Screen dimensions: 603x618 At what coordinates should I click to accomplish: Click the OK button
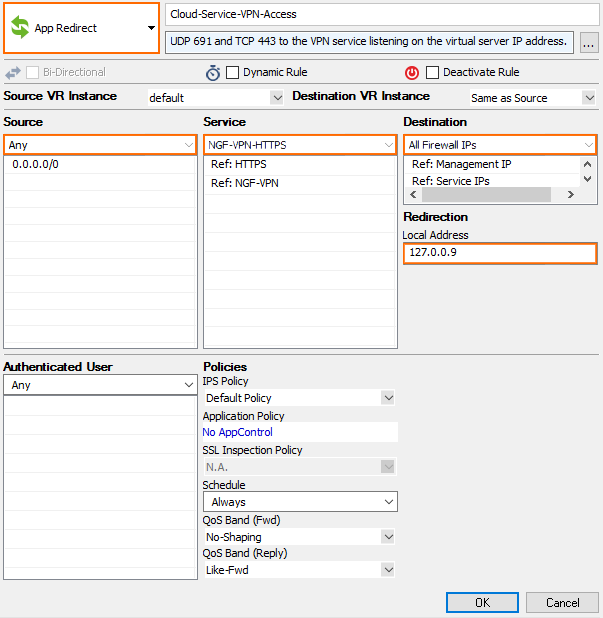coord(482,603)
